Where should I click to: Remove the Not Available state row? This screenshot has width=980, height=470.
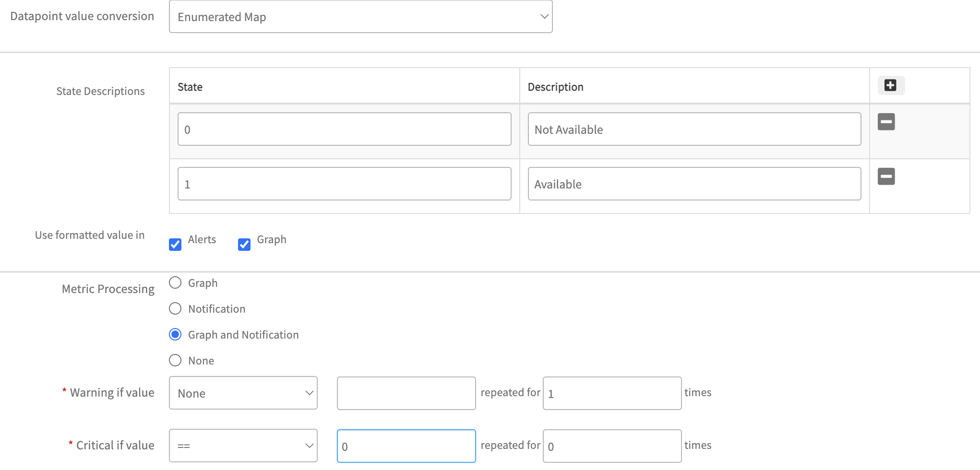(886, 122)
